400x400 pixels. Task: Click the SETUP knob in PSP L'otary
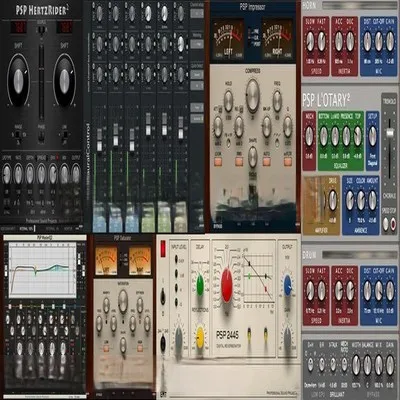pos(372,136)
